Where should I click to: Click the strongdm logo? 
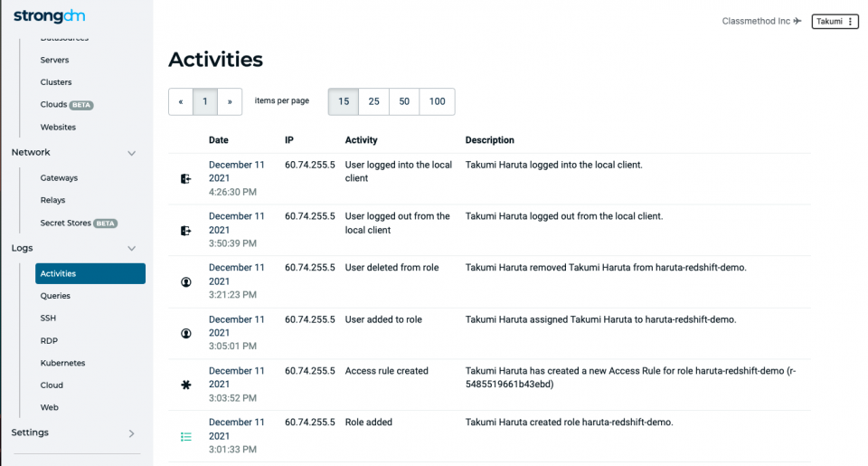point(49,16)
